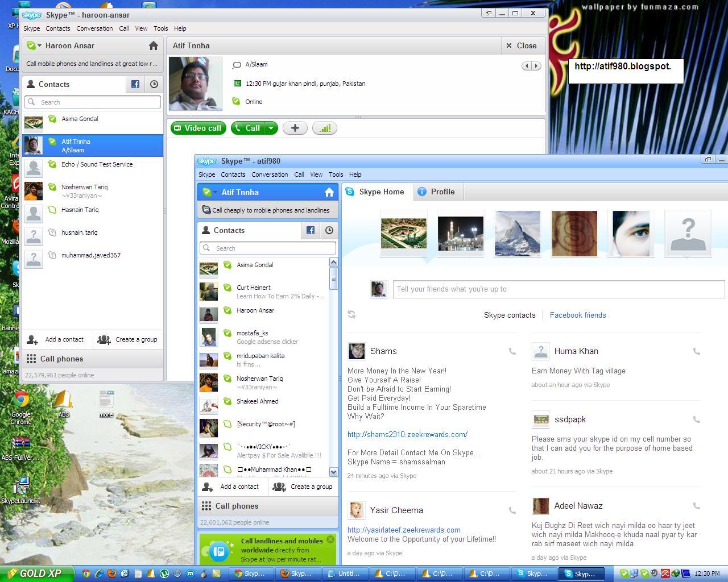Viewport: 728px width, 582px height.
Task: Select muhammad.javed367 in haroon-ansar contacts
Action: tap(93, 259)
